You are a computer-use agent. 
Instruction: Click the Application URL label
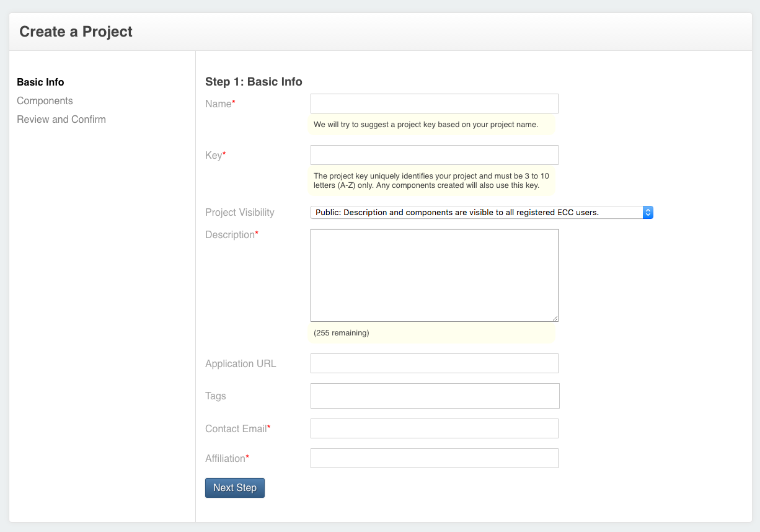[241, 364]
